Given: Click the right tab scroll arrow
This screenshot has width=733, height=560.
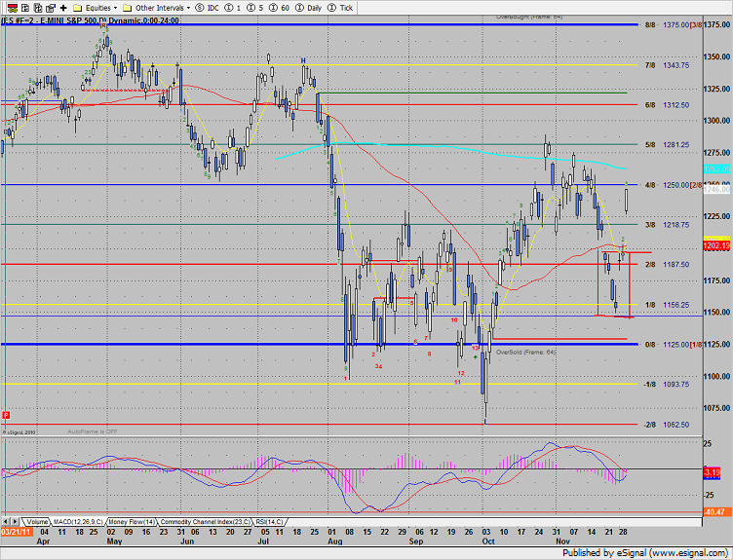Looking at the screenshot, I should [x=15, y=521].
